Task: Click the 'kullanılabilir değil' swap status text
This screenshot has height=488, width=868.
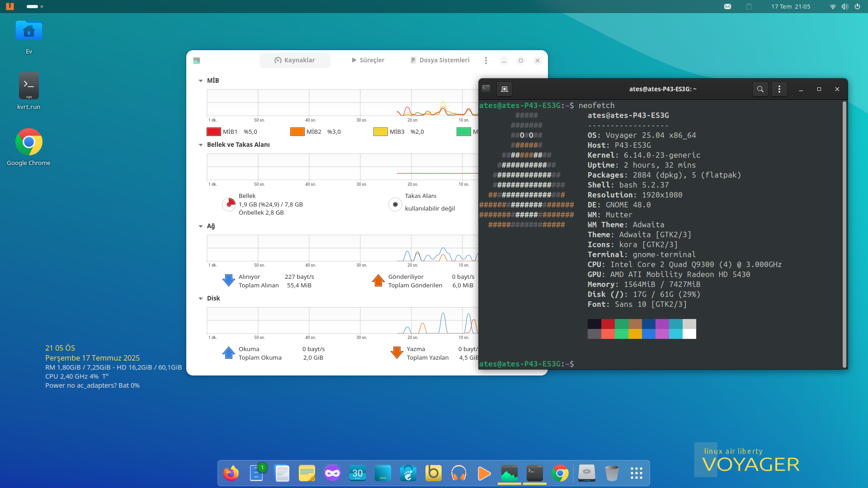Action: 430,209
